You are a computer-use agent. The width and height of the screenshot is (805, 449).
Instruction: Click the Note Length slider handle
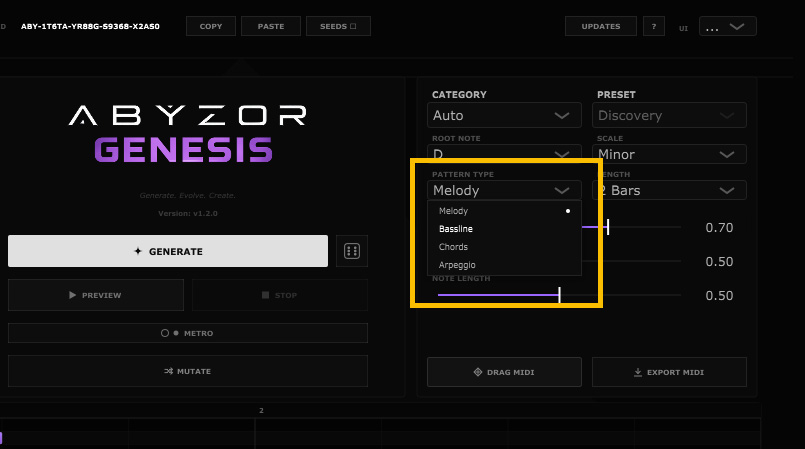(559, 295)
